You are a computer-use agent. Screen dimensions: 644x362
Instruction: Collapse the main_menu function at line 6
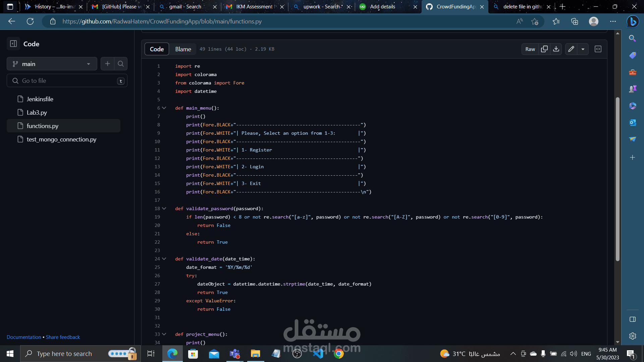pos(164,108)
